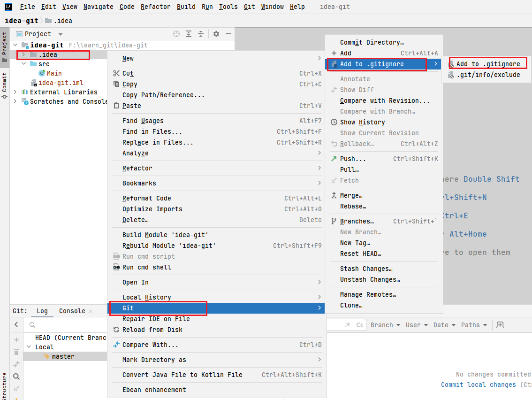Viewport: 532px width, 400px height.
Task: Hide the Project panel with minimize dash
Action: (228, 34)
